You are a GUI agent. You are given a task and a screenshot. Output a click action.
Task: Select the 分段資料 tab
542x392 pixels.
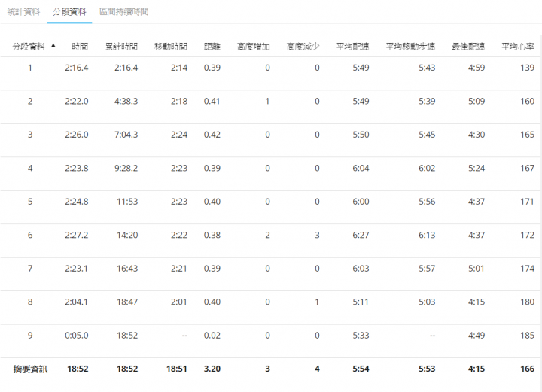(x=69, y=12)
